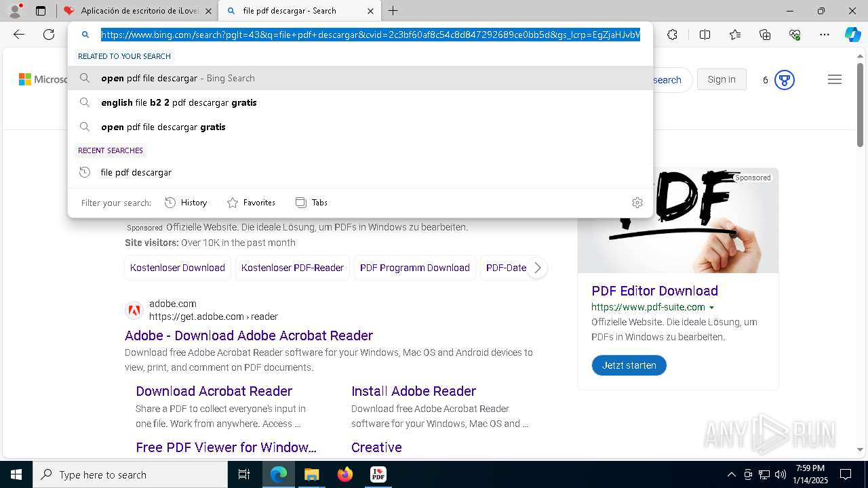This screenshot has height=488, width=868.
Task: Close the file pdf descargar tab
Action: (x=370, y=11)
